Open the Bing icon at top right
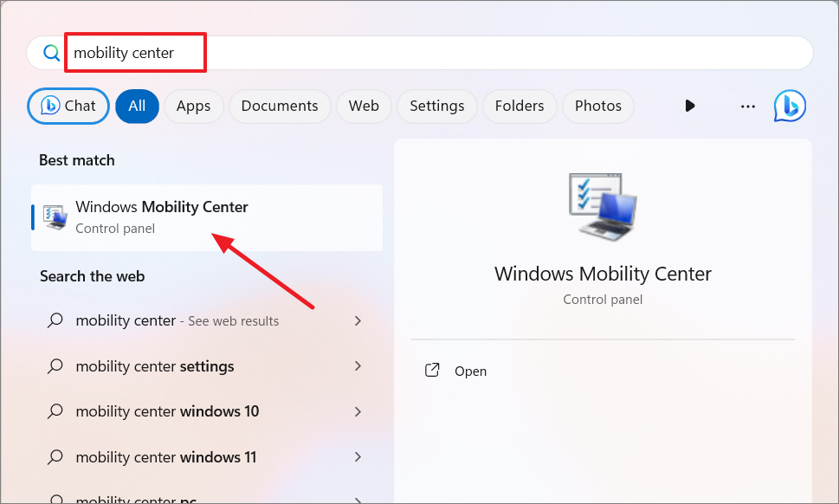Screen dimensions: 839x504 (790, 106)
